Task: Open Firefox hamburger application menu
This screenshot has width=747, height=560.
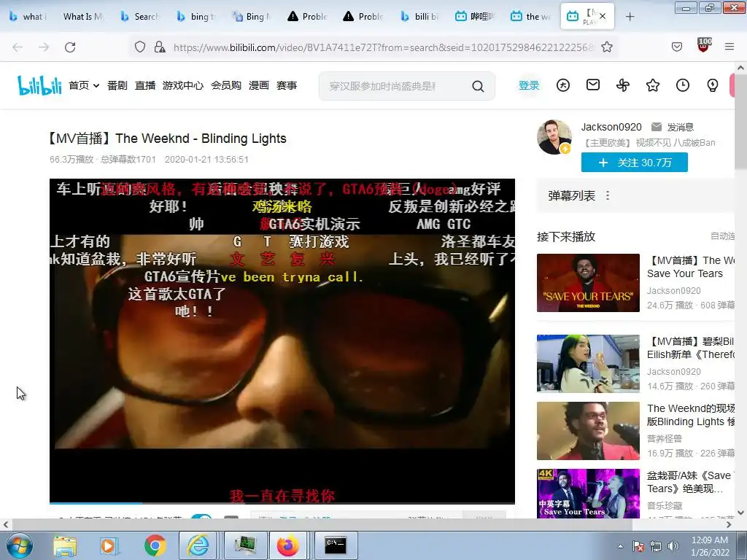Action: pos(729,47)
